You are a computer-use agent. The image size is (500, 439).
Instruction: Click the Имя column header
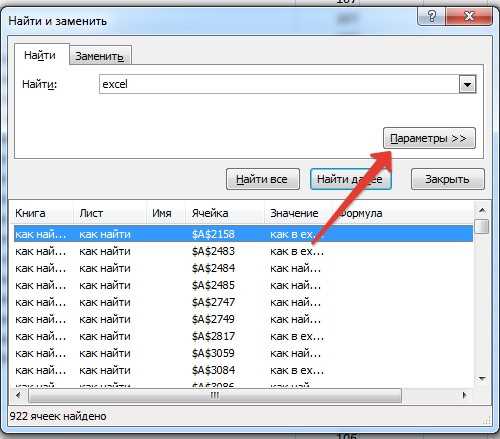pos(166,213)
